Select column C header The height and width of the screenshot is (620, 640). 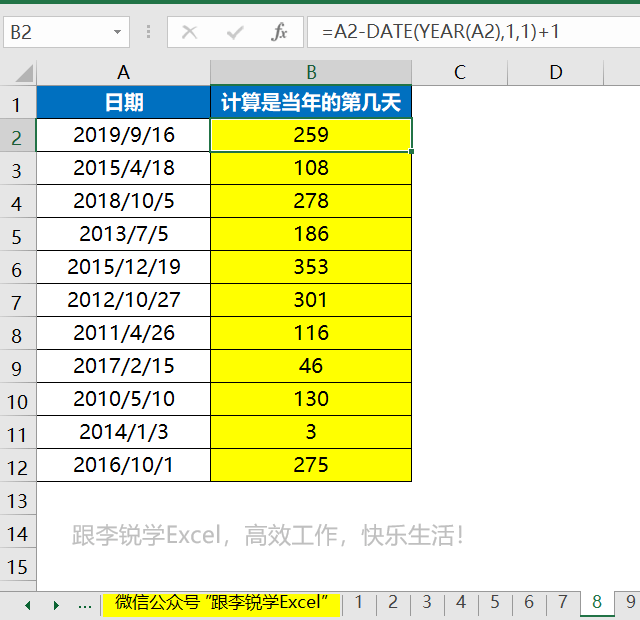tap(460, 73)
